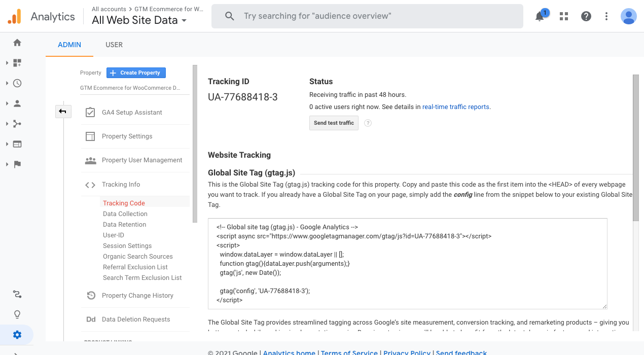This screenshot has width=644, height=355.
Task: Open the All Web Site Data view dropdown
Action: 139,20
